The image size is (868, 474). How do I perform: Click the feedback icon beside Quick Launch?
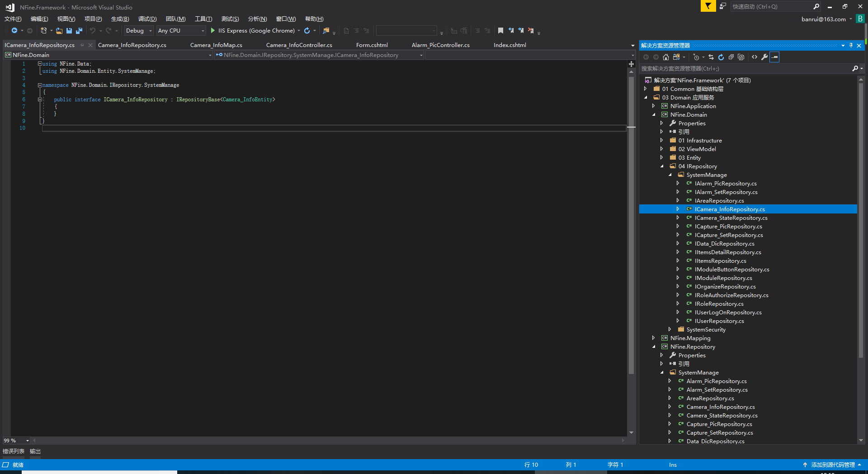tap(723, 6)
